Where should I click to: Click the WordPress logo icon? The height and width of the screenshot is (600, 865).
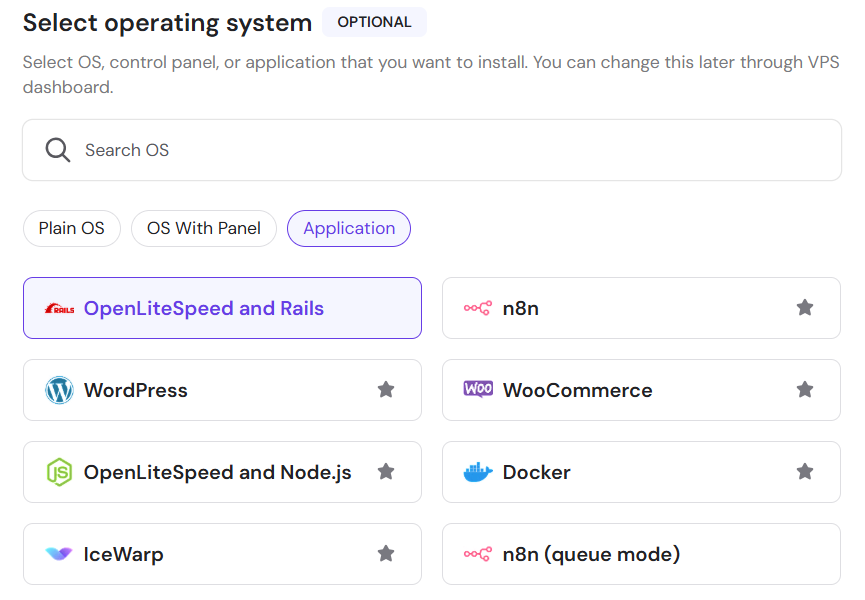point(59,390)
